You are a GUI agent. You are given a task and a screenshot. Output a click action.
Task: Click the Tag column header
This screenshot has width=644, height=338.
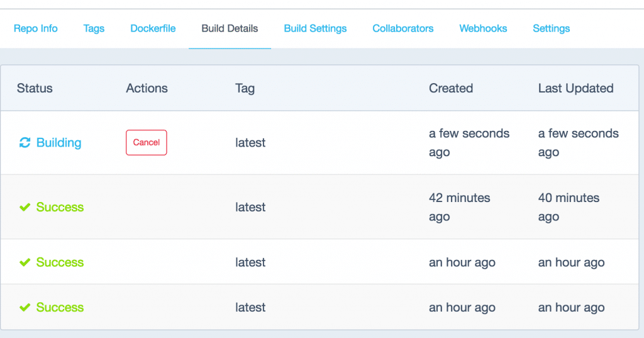[x=245, y=88]
